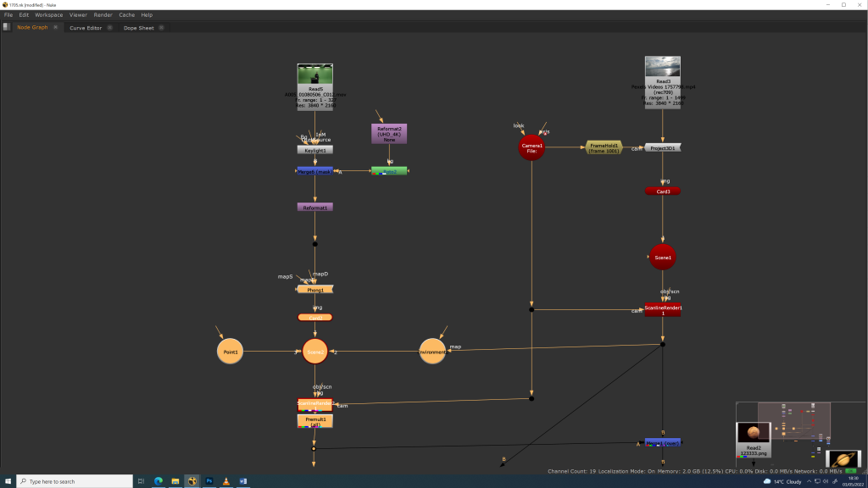This screenshot has width=868, height=488.
Task: Close the Dope Sheet tab
Action: pyautogui.click(x=161, y=28)
